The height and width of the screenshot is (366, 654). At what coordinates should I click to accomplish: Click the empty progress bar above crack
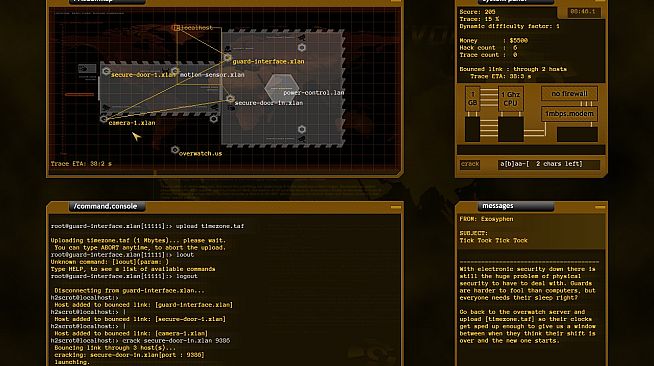coord(531,150)
